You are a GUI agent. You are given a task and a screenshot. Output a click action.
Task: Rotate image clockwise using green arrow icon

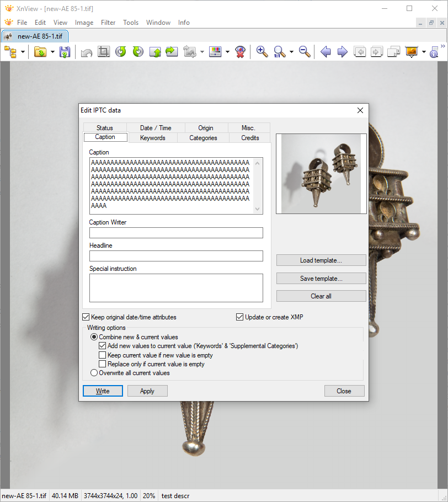[x=138, y=51]
